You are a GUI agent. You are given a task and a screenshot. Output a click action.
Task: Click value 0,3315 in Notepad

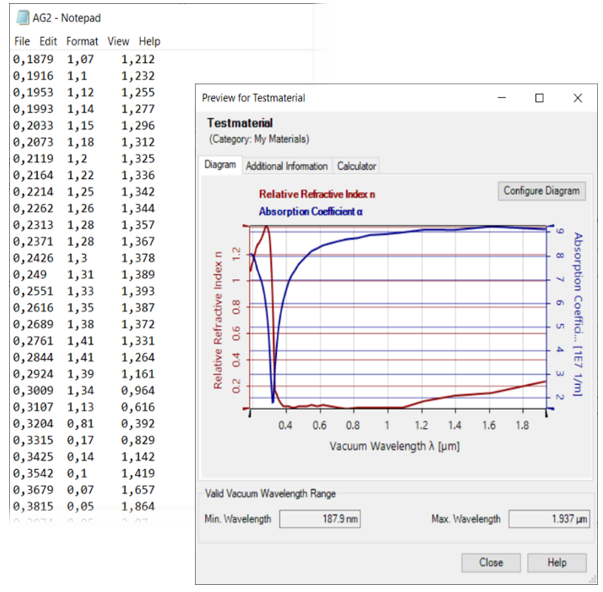point(33,440)
